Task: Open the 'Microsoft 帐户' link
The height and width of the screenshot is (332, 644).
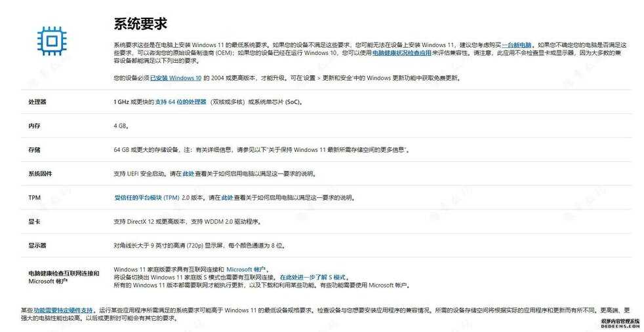Action: [247, 270]
